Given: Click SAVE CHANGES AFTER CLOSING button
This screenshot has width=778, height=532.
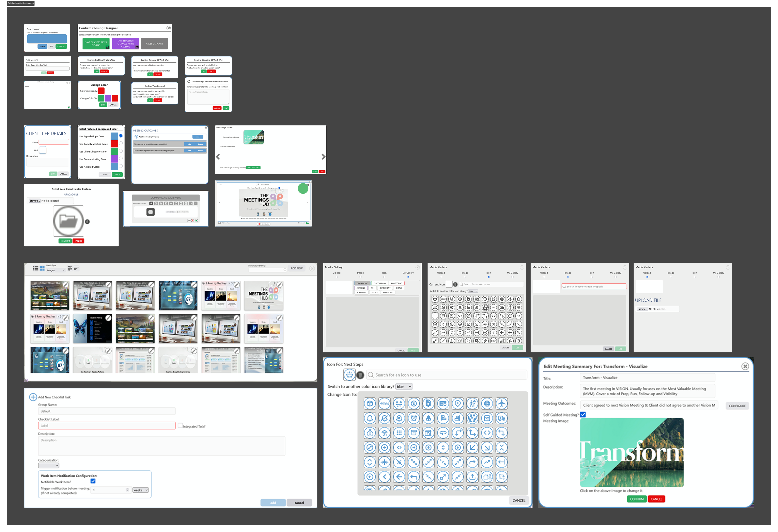Looking at the screenshot, I should 96,44.
